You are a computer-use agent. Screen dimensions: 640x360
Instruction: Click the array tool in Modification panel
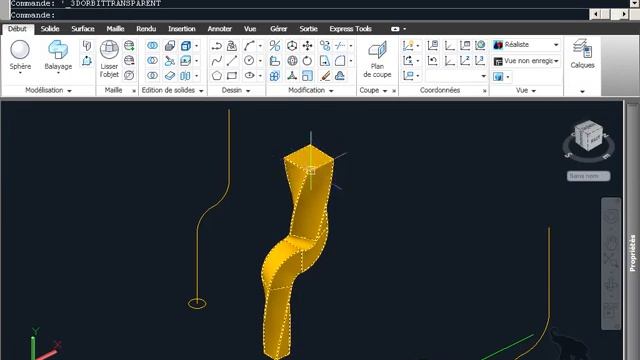275,76
